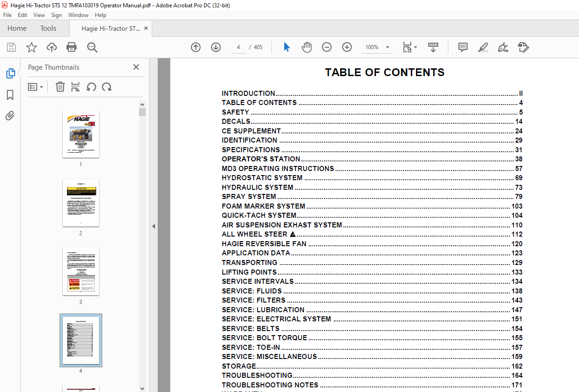Click the thumbnails scrollbar down arrow
Viewport: 579px width, 392px height.
[142, 388]
